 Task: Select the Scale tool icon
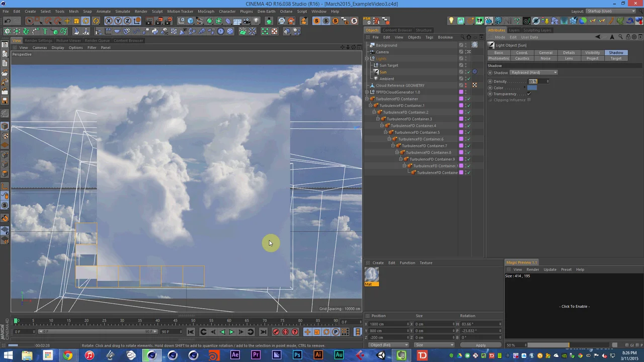pyautogui.click(x=76, y=21)
